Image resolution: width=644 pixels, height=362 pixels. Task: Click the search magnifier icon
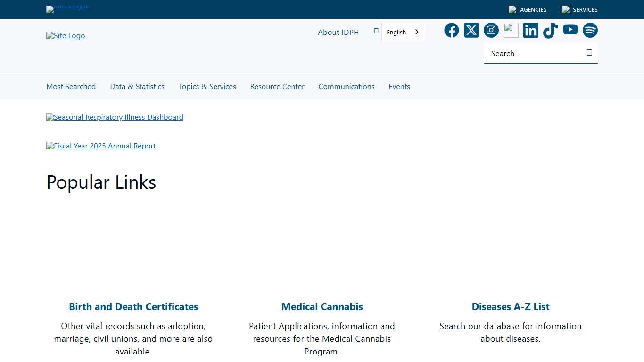[x=589, y=53]
